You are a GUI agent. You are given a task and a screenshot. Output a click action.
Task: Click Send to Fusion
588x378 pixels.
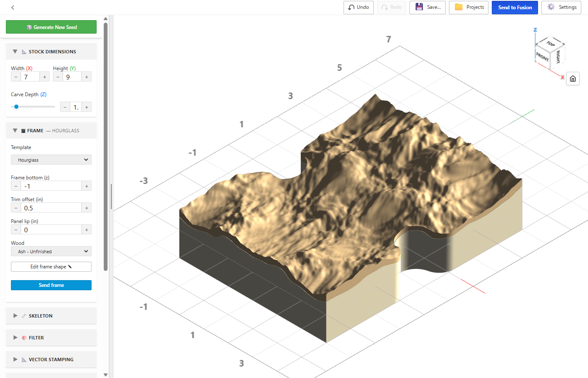coord(514,7)
